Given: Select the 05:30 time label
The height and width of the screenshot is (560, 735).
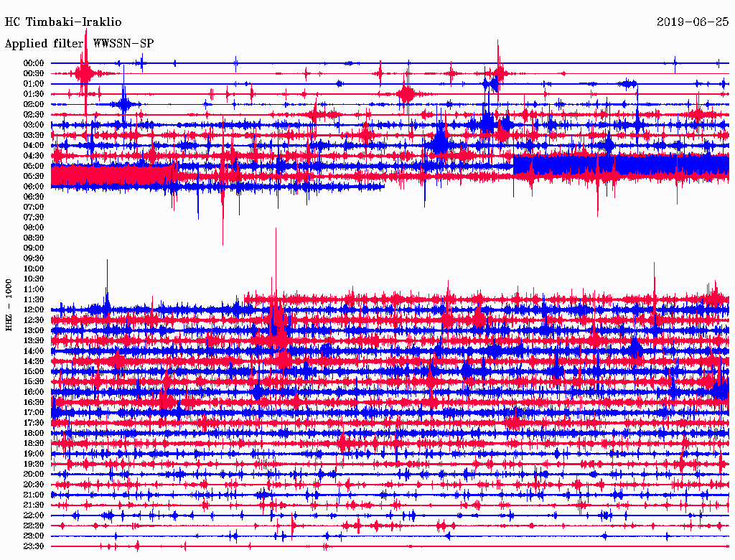Looking at the screenshot, I should tap(34, 177).
